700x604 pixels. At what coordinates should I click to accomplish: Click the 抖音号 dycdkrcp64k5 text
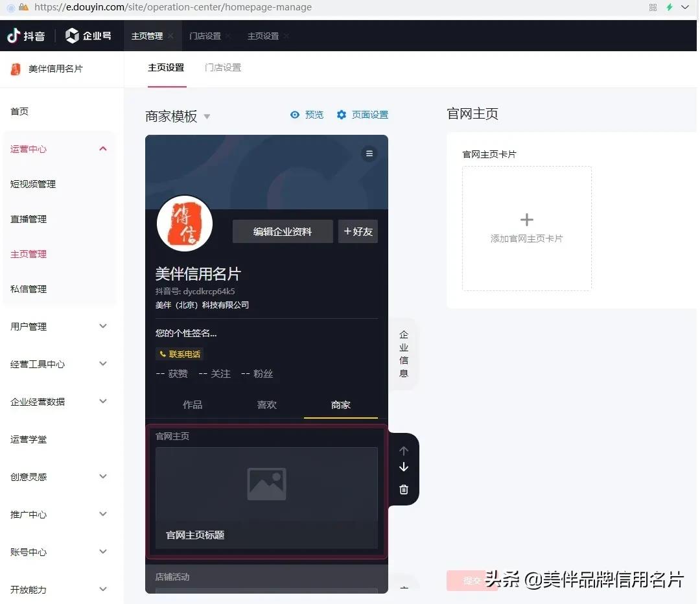pyautogui.click(x=195, y=291)
